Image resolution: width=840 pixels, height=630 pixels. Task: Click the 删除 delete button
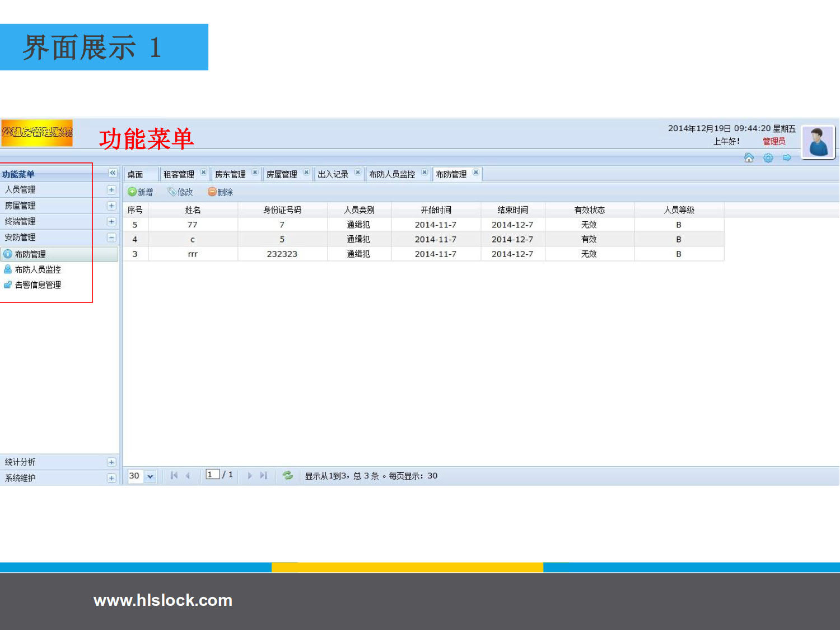220,192
